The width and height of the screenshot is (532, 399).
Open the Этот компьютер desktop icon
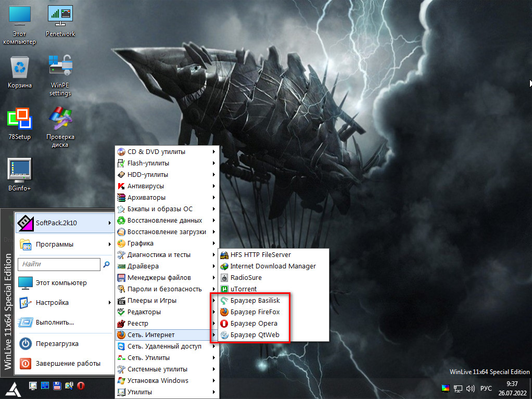(x=20, y=25)
